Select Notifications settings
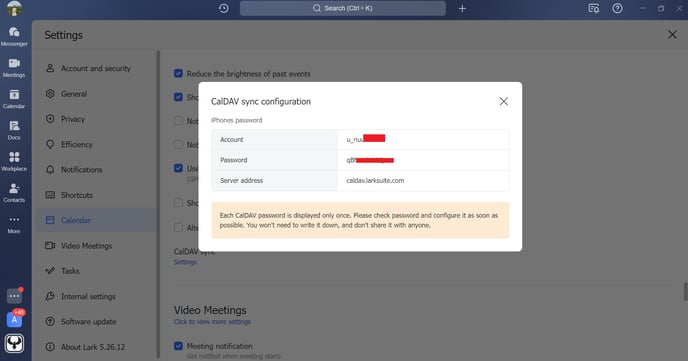Viewport: 688px width, 361px height. click(96, 170)
